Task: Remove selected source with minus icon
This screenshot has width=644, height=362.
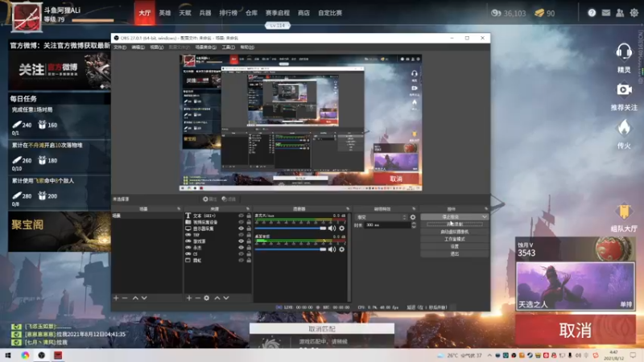Action: (197, 298)
